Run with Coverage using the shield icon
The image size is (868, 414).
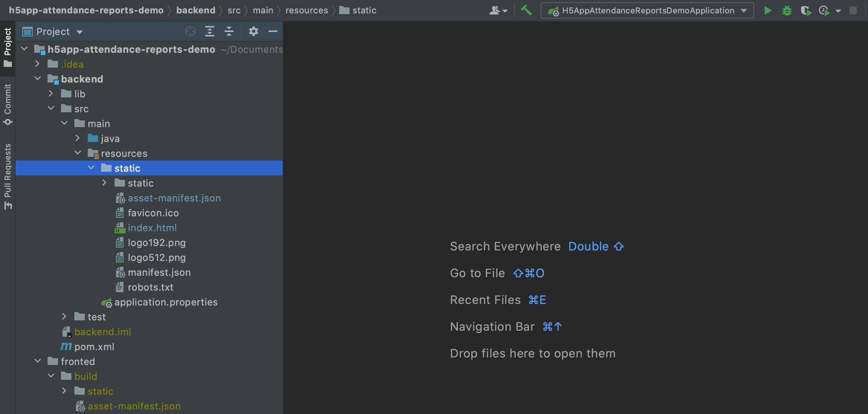[x=806, y=10]
